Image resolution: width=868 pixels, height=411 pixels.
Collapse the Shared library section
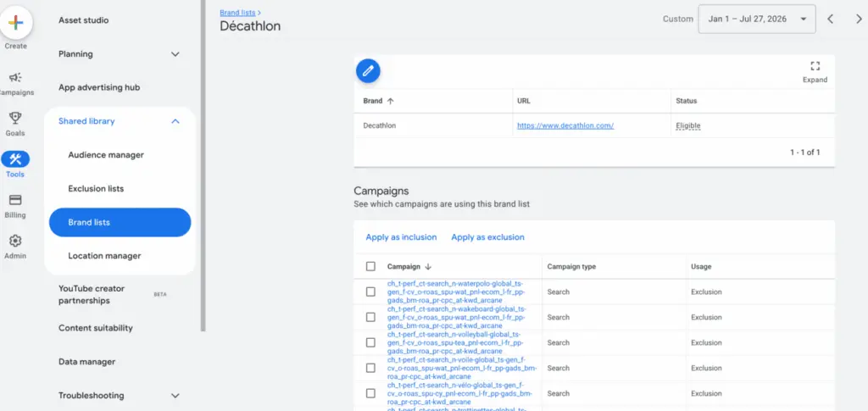[x=175, y=121]
